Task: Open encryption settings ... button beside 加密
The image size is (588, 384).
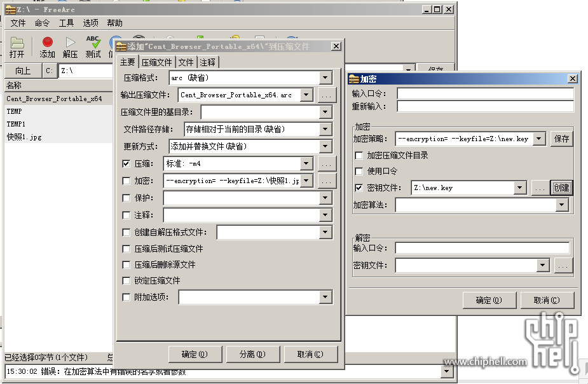Action: tap(327, 181)
